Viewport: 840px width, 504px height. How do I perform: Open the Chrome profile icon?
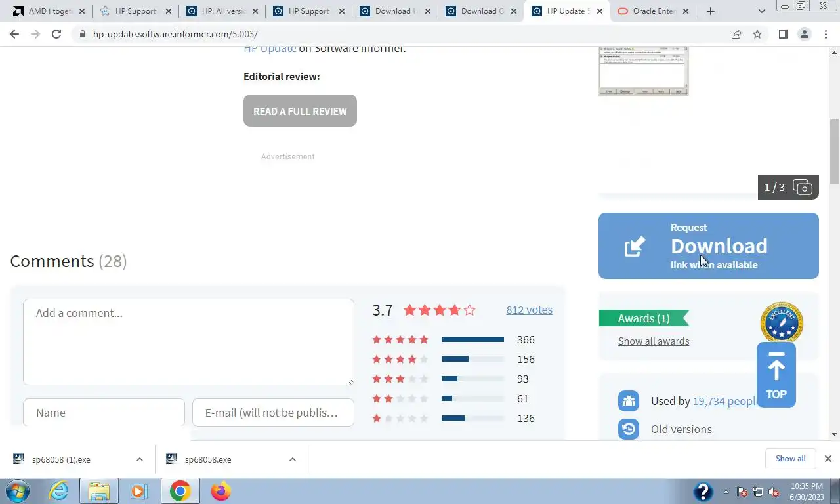pyautogui.click(x=804, y=34)
